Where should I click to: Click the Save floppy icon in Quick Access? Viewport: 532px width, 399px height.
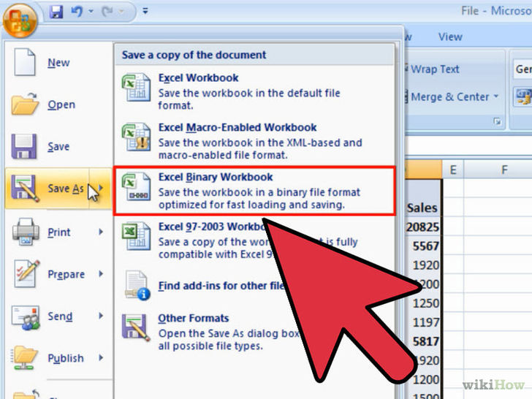point(56,12)
